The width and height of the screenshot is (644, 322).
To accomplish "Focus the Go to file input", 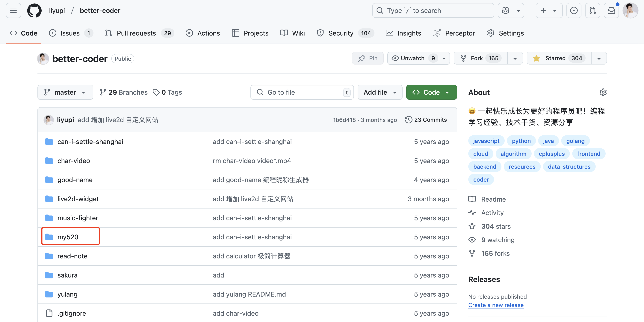I will click(x=300, y=92).
